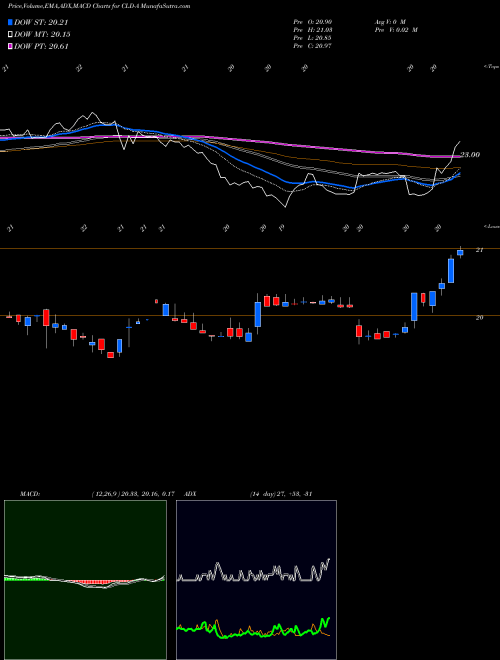Image resolution: width=500 pixels, height=660 pixels.
Task: Click the chart title mentioning MunafaSutra.com
Action: [99, 6]
